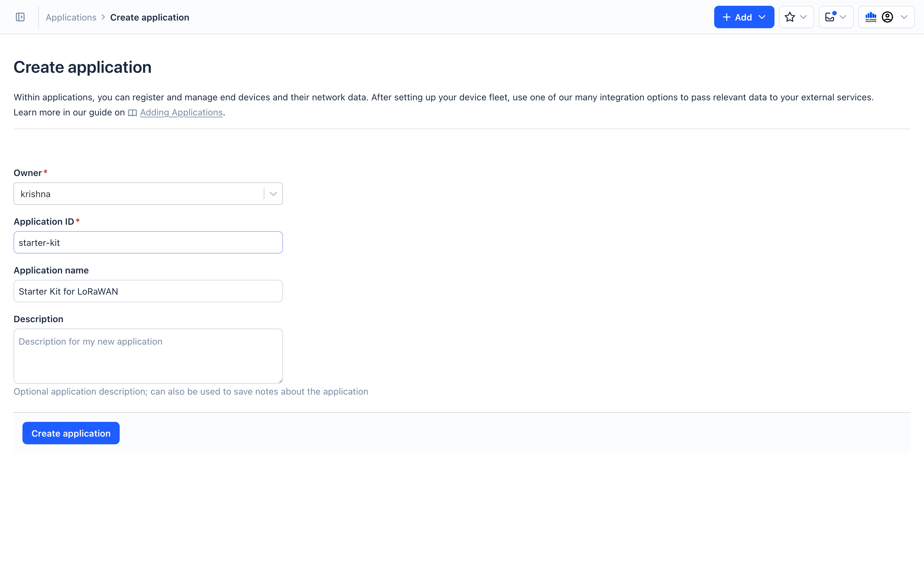Open the notifications inbox icon
Screen dimensions: 924x577
(830, 17)
